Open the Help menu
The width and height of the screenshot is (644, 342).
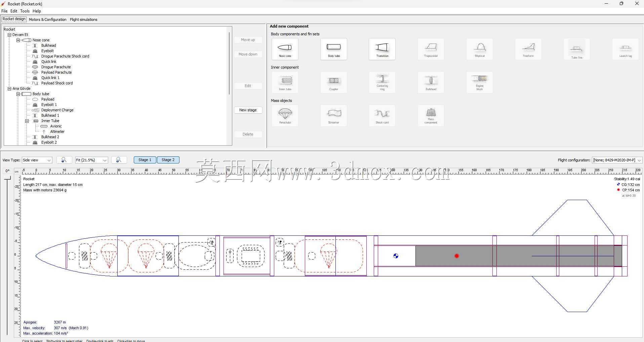click(x=37, y=11)
